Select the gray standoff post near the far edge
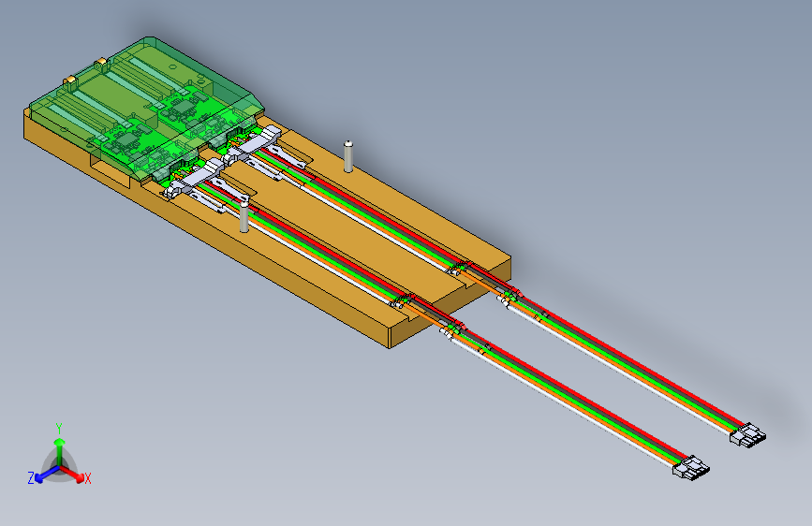 [348, 155]
